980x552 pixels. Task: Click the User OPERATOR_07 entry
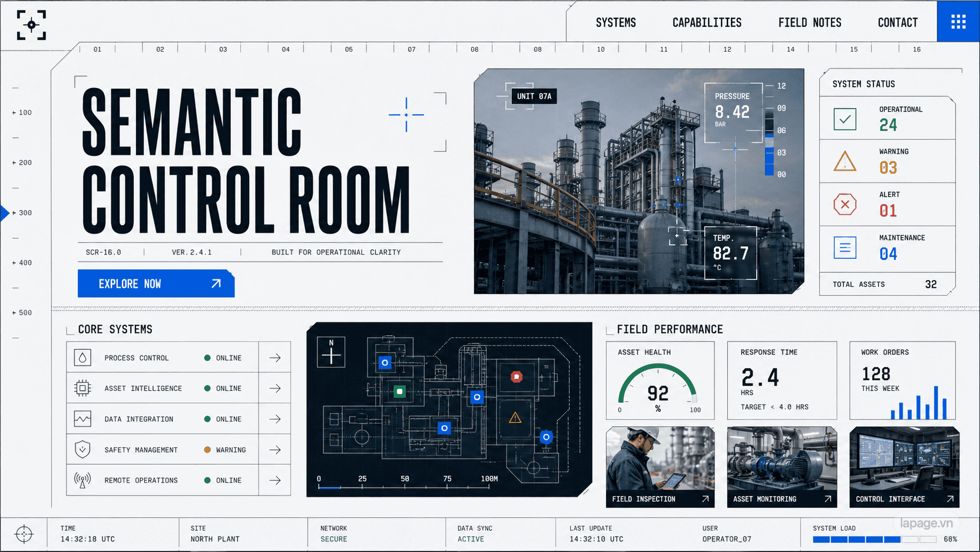pos(727,534)
